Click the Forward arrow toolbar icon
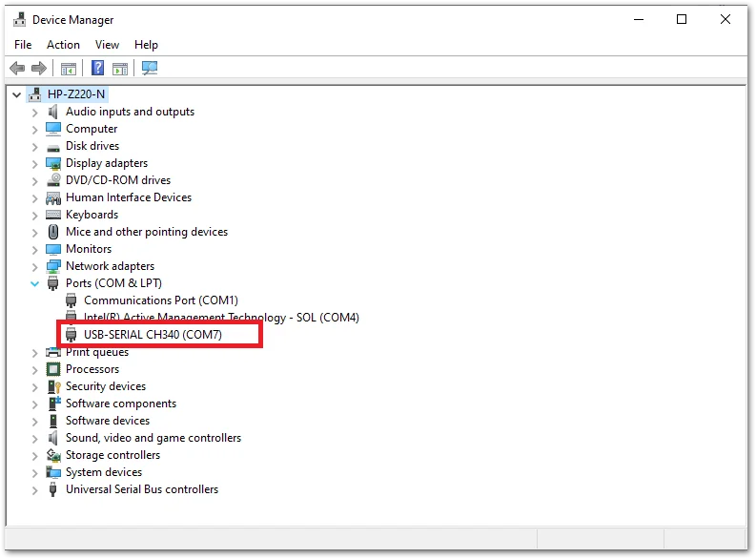756x559 pixels. point(39,69)
